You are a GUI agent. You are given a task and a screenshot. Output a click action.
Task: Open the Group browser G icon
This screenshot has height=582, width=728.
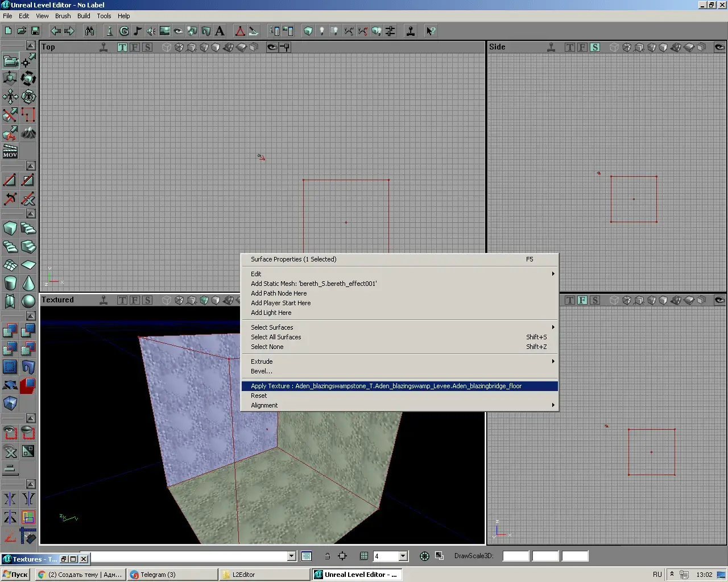124,31
